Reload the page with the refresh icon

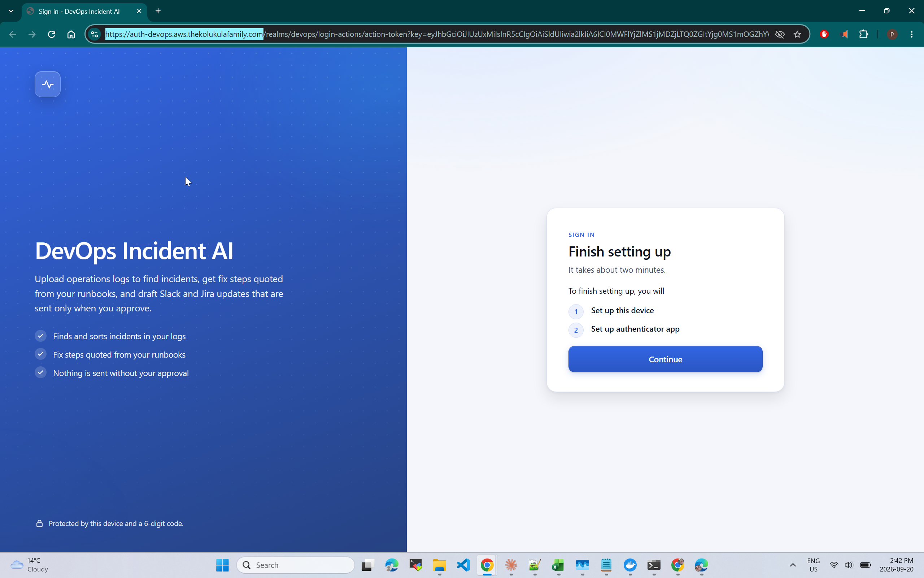click(x=52, y=34)
